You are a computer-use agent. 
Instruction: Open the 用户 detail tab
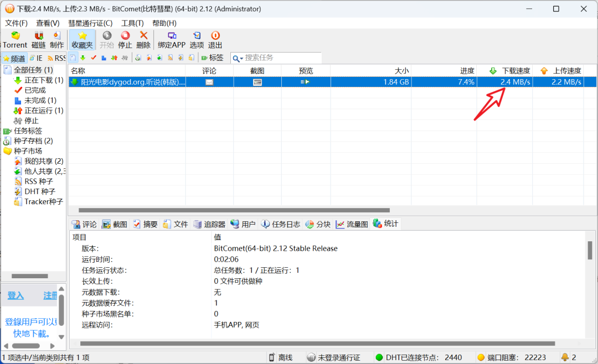243,224
